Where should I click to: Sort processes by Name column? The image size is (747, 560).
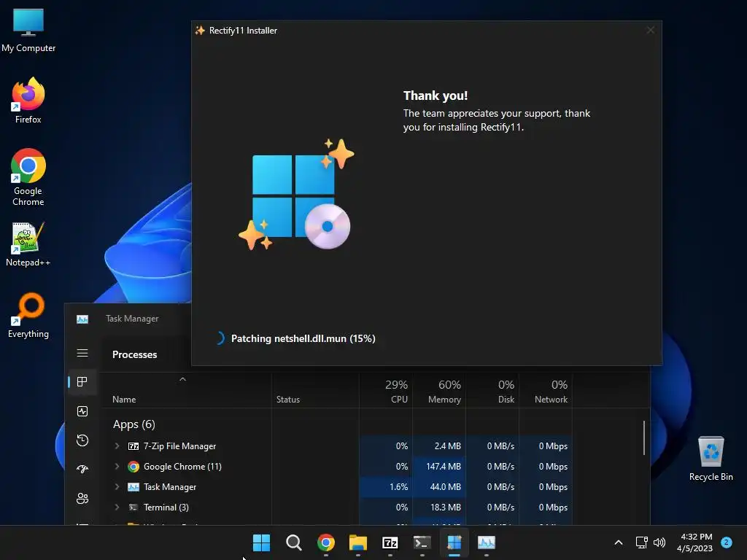tap(186, 391)
